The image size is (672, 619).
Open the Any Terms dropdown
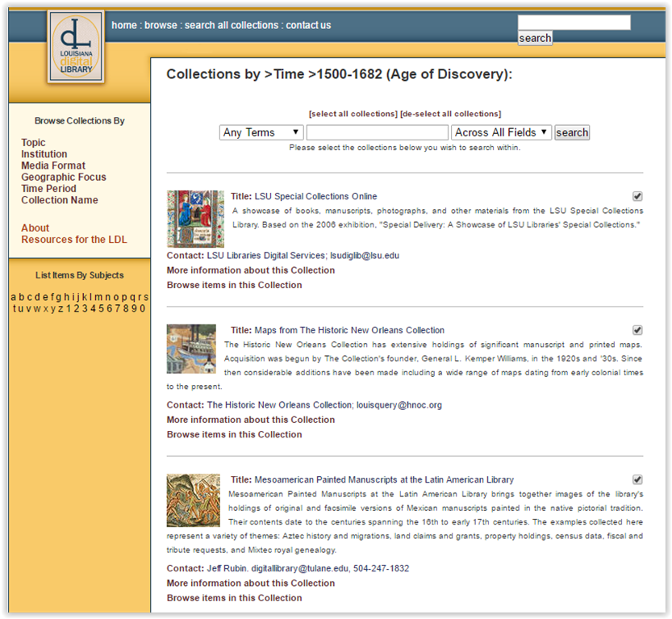pos(261,132)
